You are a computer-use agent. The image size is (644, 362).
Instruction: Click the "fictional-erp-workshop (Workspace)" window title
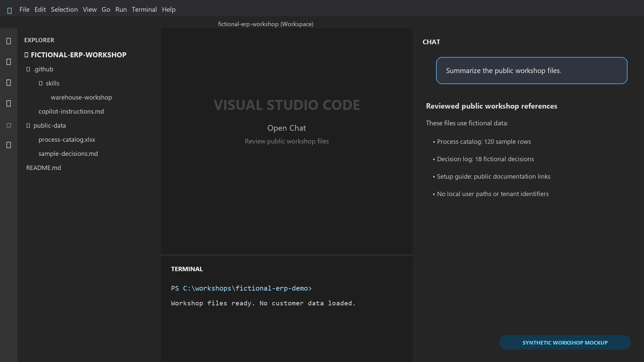point(266,24)
